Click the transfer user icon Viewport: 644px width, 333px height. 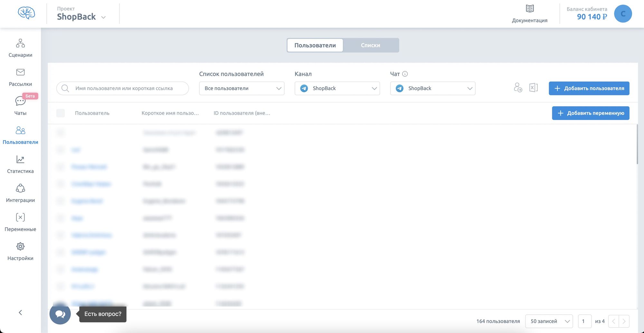click(x=518, y=88)
